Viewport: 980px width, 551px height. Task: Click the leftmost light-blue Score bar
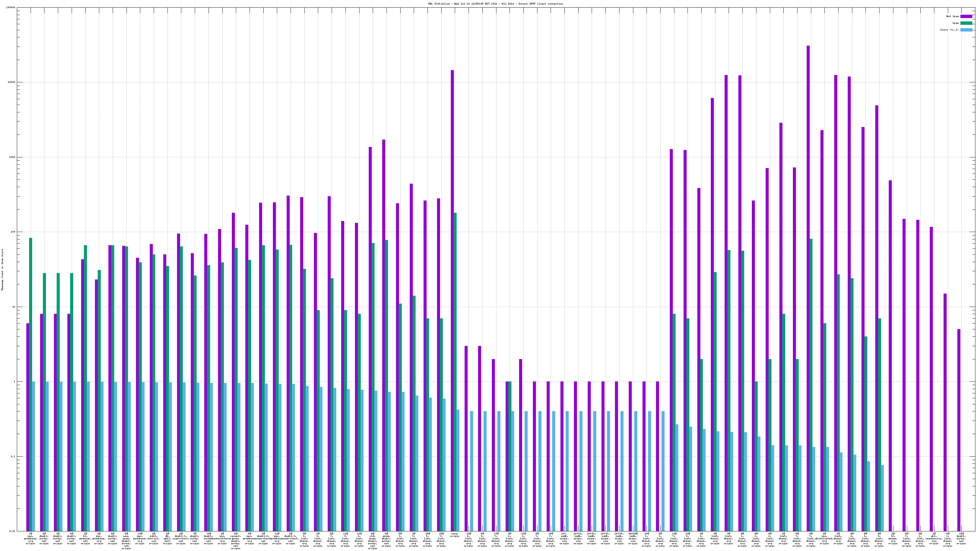tap(33, 456)
